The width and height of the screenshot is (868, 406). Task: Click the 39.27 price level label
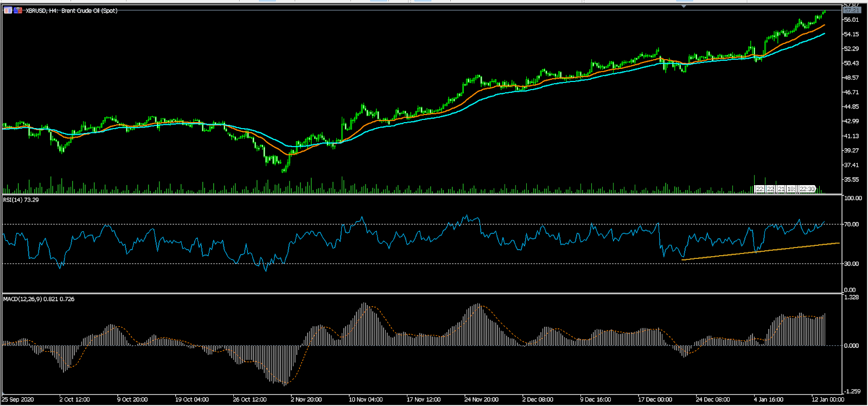851,150
